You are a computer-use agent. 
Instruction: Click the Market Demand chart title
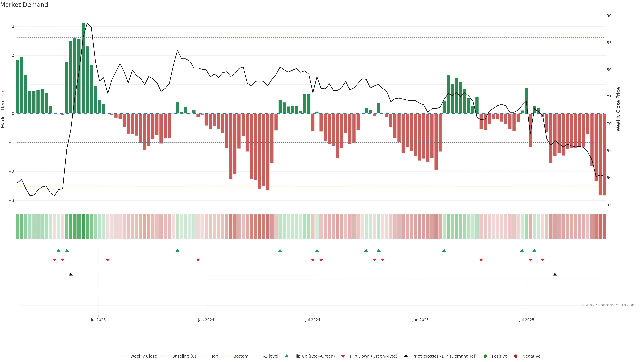pyautogui.click(x=24, y=5)
